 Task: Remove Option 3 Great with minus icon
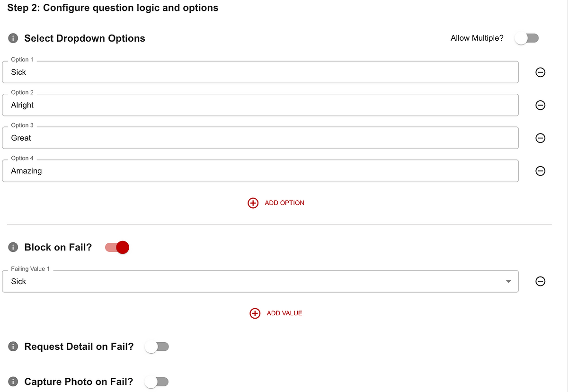(540, 138)
